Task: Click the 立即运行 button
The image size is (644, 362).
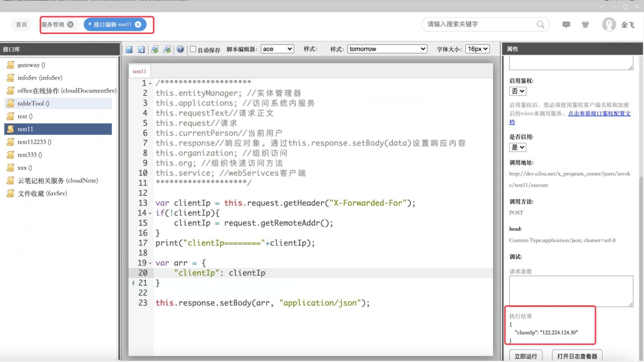Action: (x=525, y=356)
